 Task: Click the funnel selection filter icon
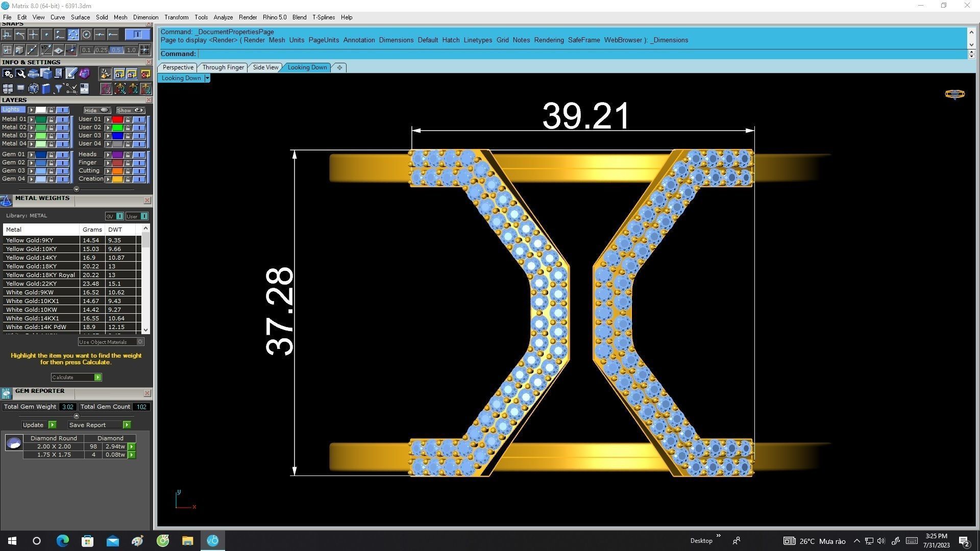58,89
